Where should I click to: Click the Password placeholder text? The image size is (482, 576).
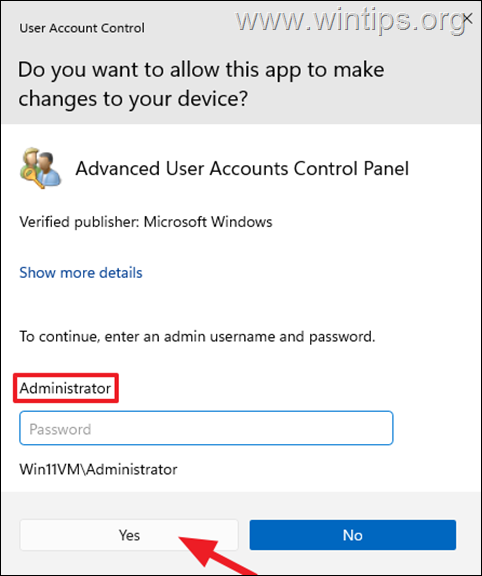click(60, 429)
